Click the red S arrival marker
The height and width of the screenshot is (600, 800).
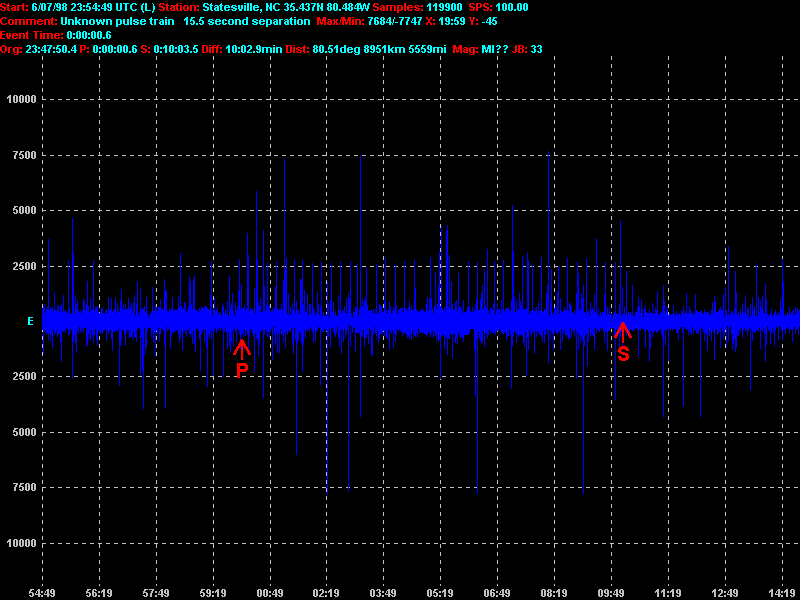[x=622, y=342]
